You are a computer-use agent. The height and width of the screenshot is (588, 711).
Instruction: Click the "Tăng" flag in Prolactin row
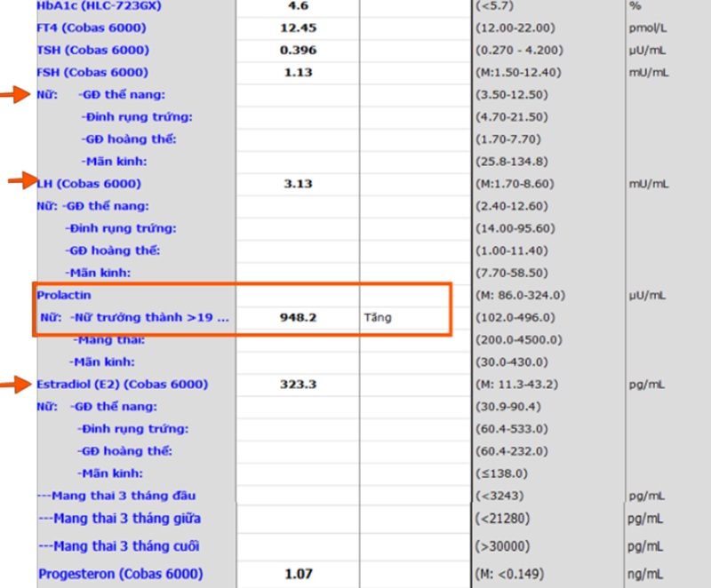click(x=378, y=317)
